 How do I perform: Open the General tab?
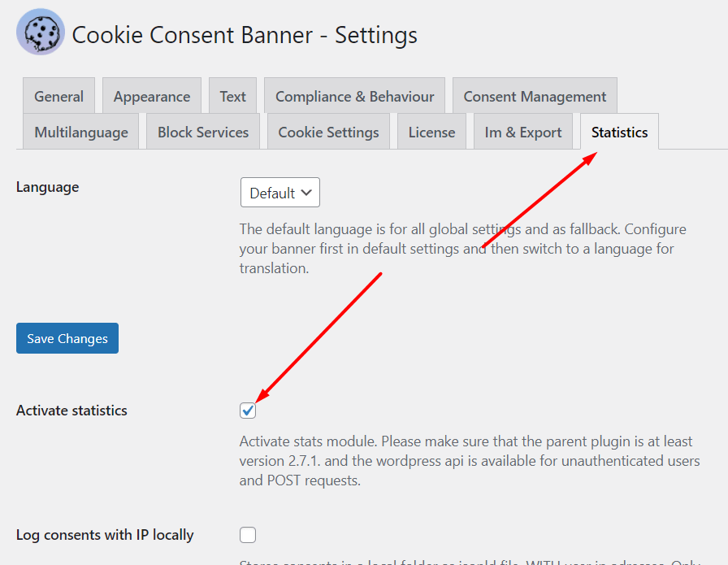pyautogui.click(x=59, y=96)
